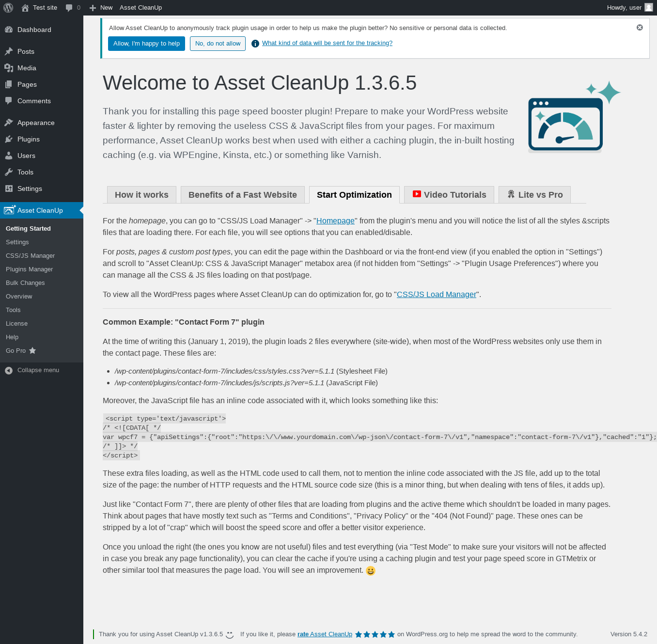Click the five-star rating icons in footer
Viewport: 657px width, 644px height.
click(375, 634)
